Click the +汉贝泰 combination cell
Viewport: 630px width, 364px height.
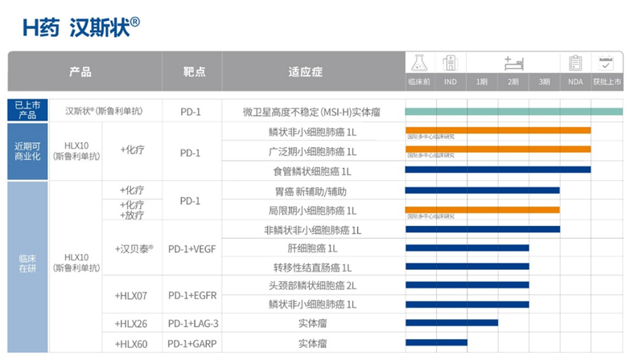(134, 249)
